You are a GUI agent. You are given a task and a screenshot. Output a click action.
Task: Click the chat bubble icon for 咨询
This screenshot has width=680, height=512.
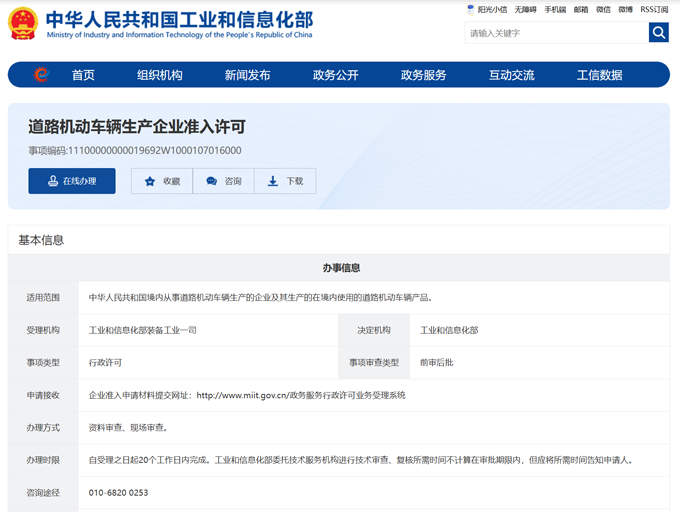pyautogui.click(x=212, y=181)
